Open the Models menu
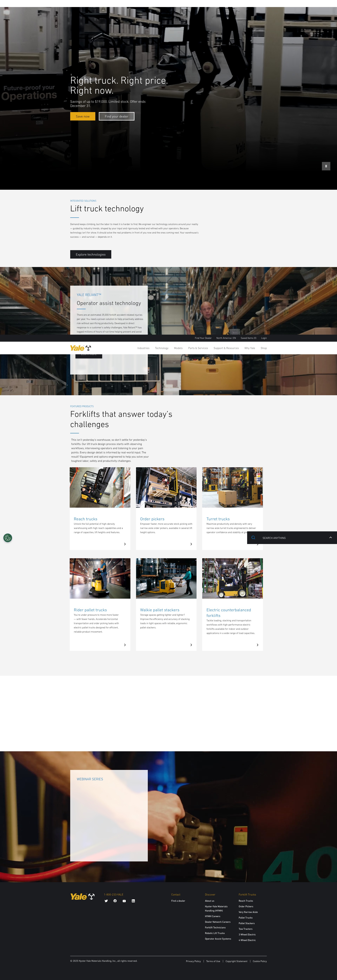 click(x=178, y=348)
